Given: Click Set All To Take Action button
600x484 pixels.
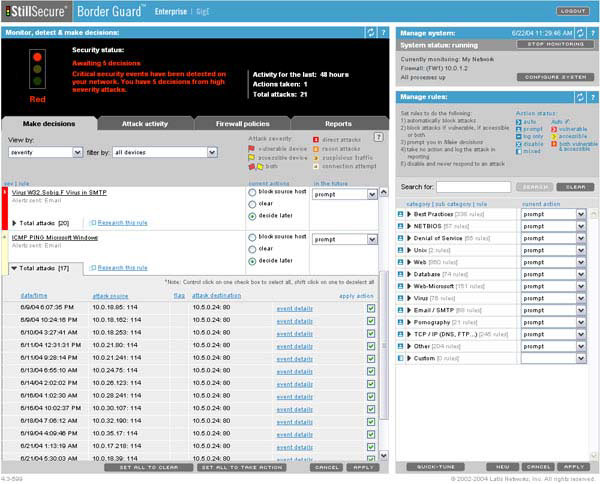Looking at the screenshot, I should coord(242,468).
